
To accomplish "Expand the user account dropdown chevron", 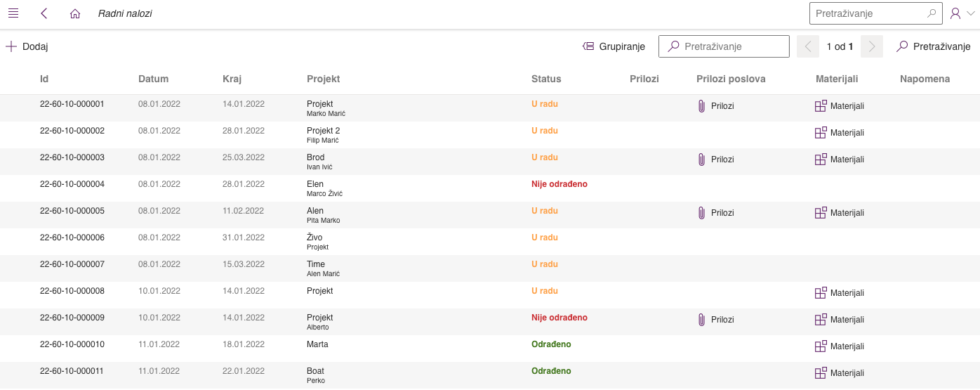I will [971, 13].
